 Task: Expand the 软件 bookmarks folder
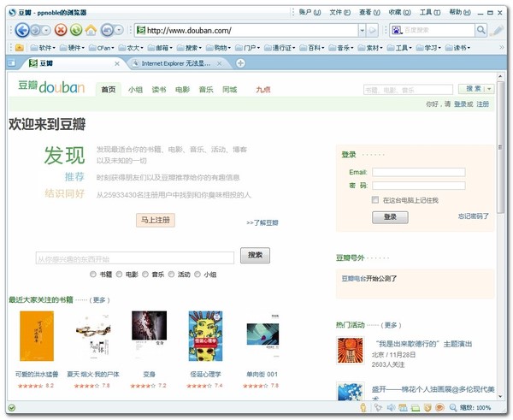coord(43,48)
